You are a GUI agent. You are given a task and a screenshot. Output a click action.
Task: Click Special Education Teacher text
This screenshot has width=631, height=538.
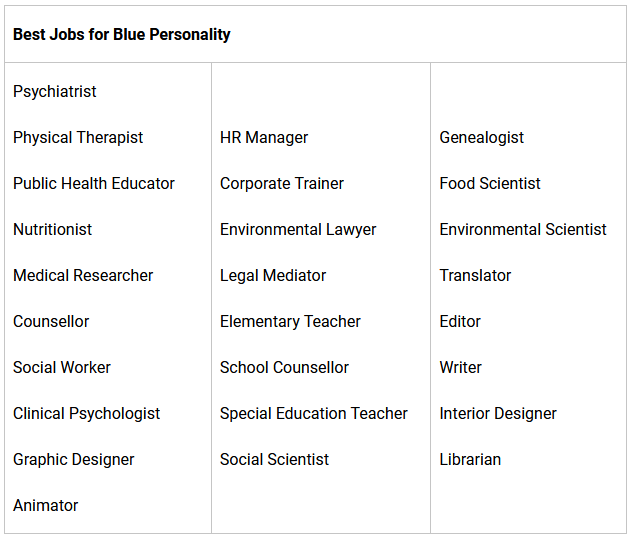[x=314, y=413]
